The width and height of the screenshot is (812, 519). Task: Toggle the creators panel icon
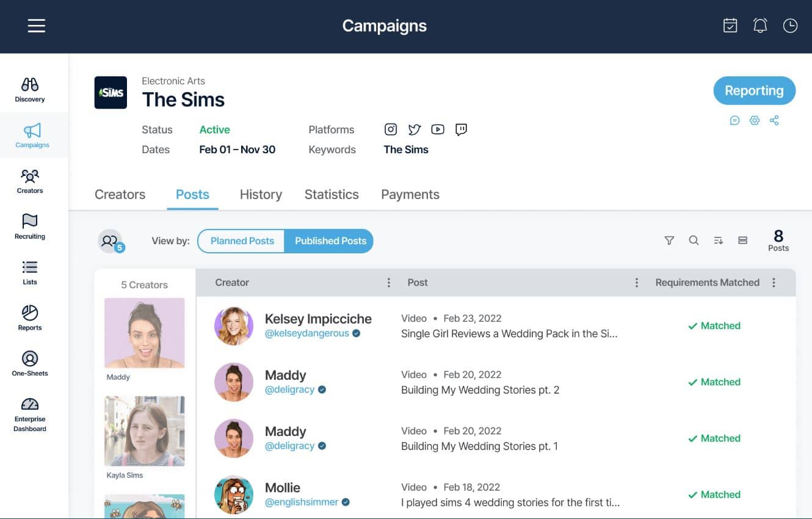tap(111, 241)
